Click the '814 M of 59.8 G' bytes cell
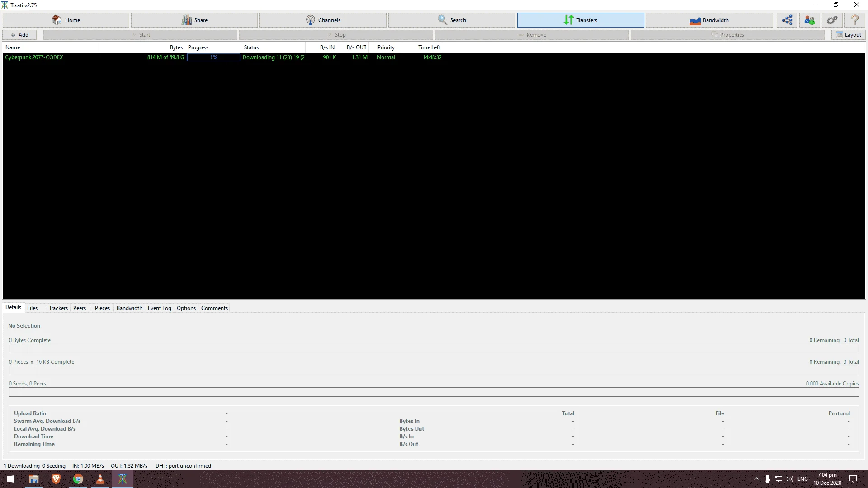Screen dimensions: 868x488 point(165,57)
